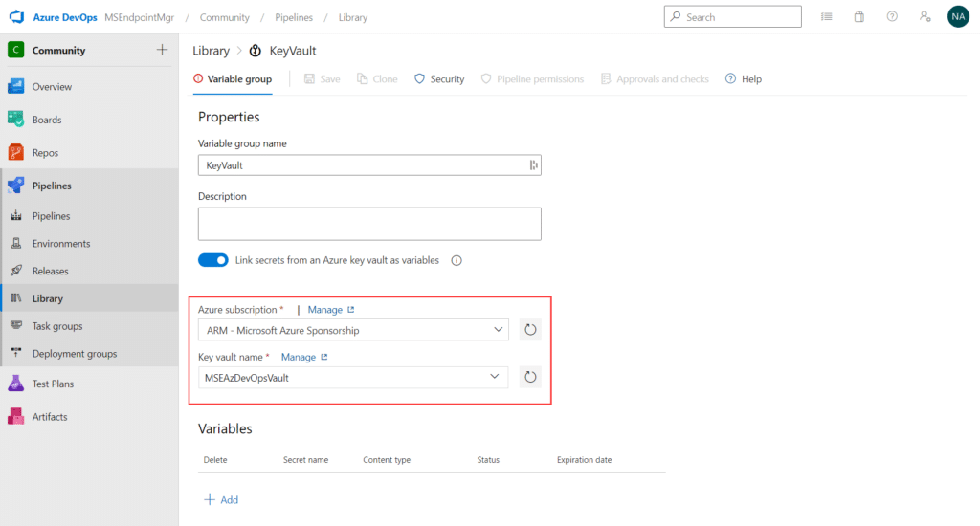Refresh the Key vault name list
The width and height of the screenshot is (980, 526).
point(530,377)
